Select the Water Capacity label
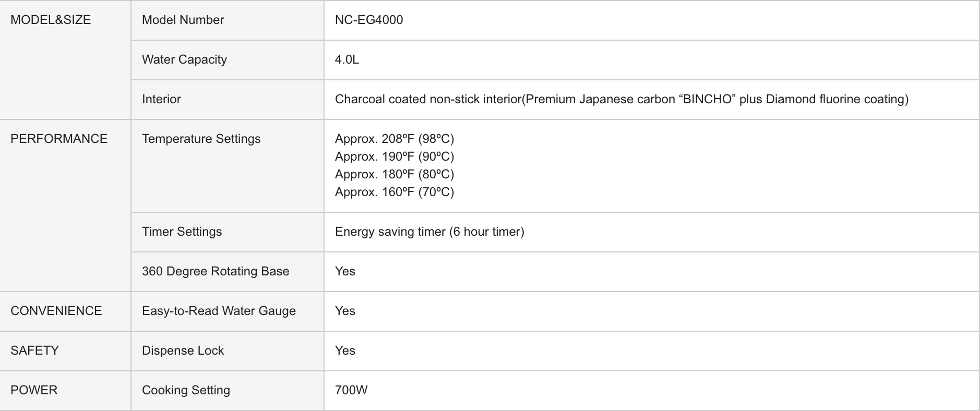The image size is (980, 411). pyautogui.click(x=184, y=59)
